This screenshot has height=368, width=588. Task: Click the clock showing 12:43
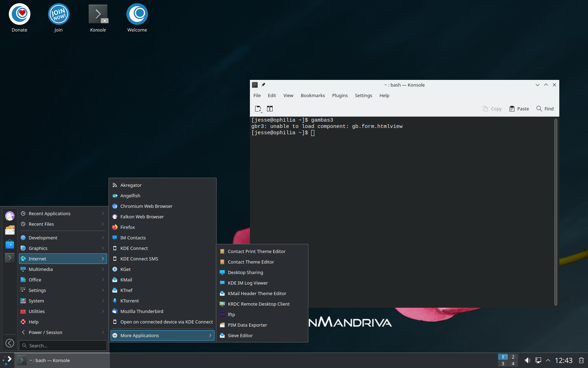coord(563,360)
